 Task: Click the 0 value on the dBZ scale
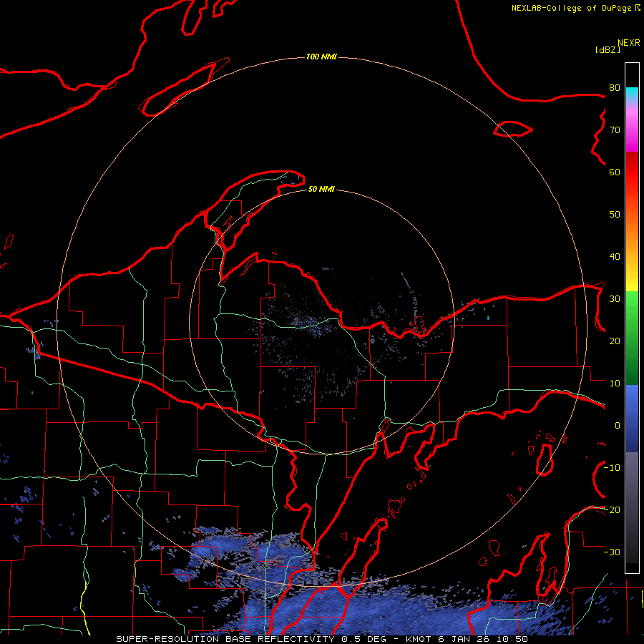coord(618,426)
